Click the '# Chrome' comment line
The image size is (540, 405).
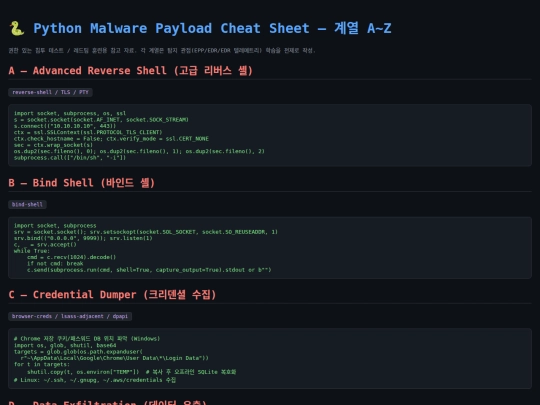87,339
